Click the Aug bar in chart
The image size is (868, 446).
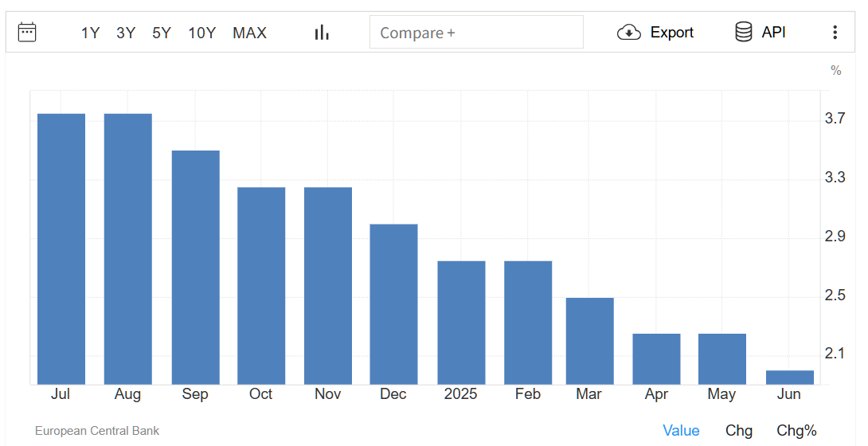128,249
